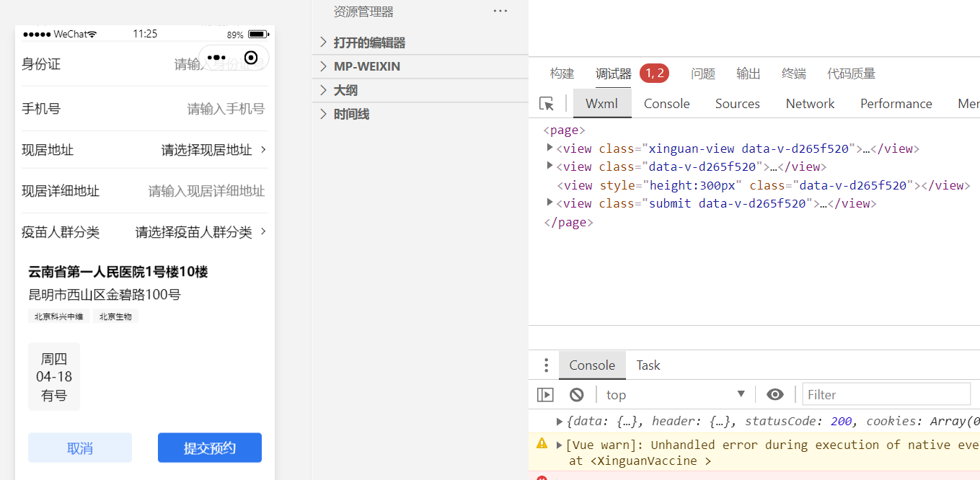Expand the xinguan-view node in Wxml tree
Viewport: 980px width, 480px height.
tap(550, 148)
